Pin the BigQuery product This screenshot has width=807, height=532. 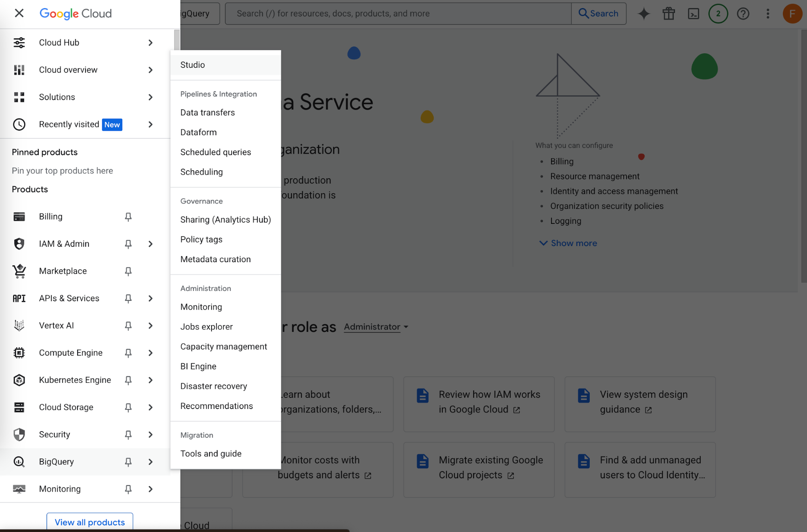128,462
